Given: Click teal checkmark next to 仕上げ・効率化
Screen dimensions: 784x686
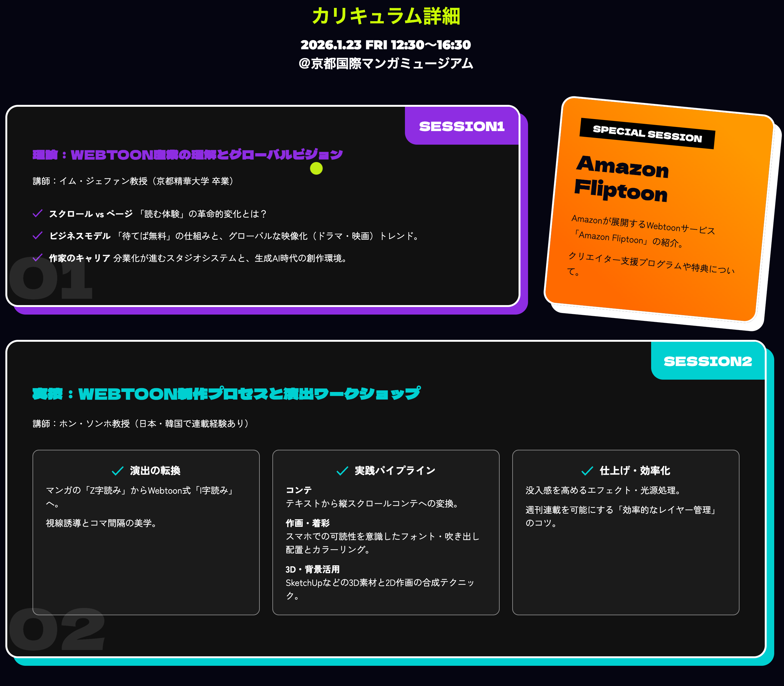Looking at the screenshot, I should [x=587, y=471].
